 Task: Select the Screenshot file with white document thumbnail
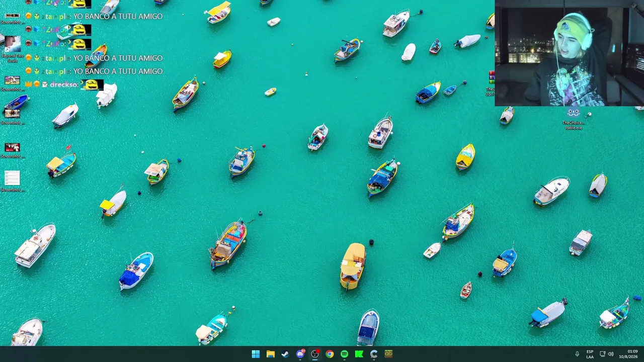(x=12, y=181)
